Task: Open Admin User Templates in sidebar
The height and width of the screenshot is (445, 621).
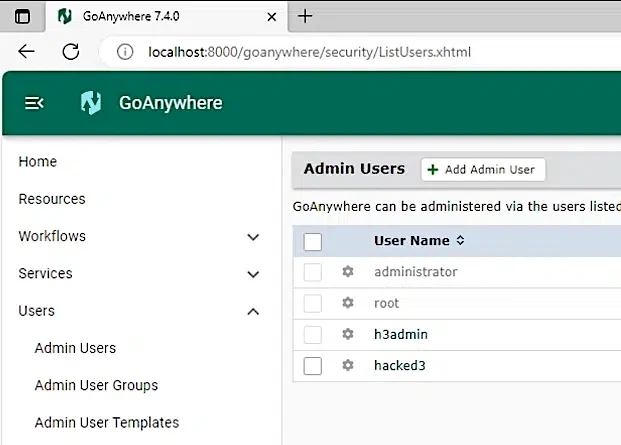Action: 107,422
